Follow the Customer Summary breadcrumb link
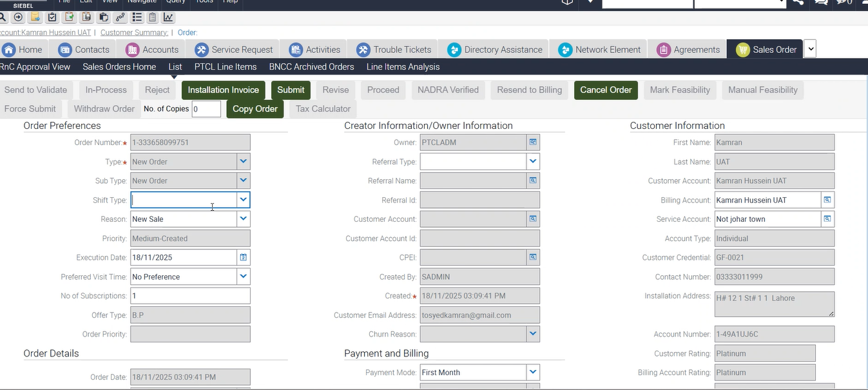This screenshot has height=390, width=868. (x=134, y=32)
